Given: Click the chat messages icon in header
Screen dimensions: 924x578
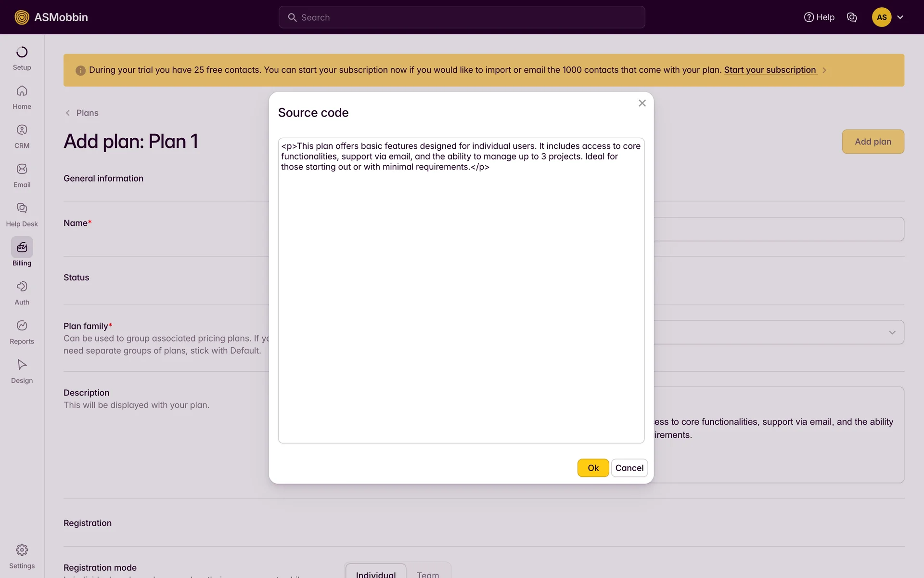Looking at the screenshot, I should coord(851,17).
